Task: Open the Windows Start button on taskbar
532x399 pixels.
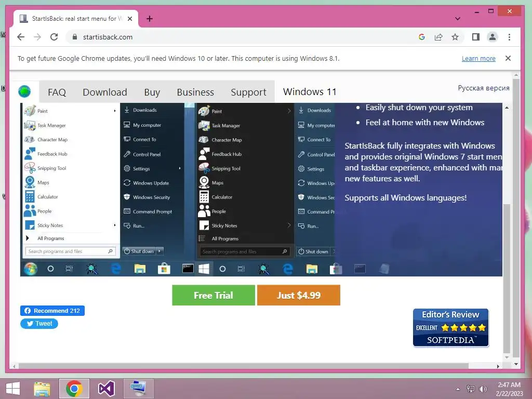Action: pos(13,389)
